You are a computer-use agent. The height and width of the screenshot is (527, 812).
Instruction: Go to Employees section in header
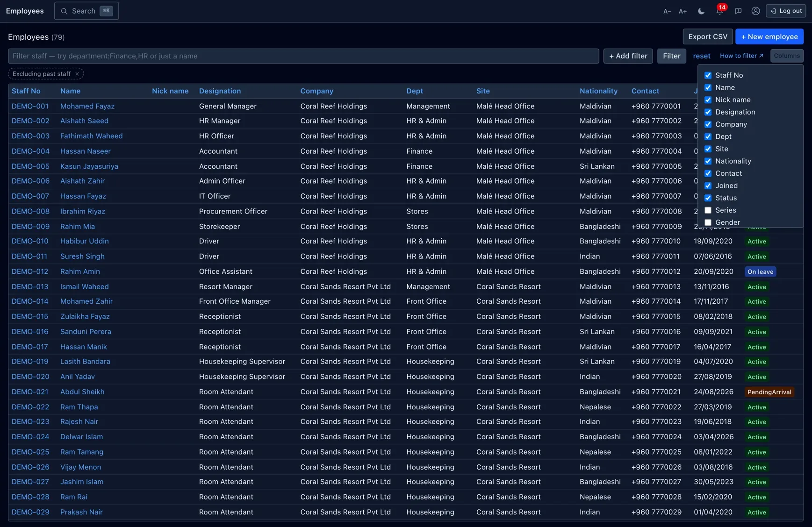[x=25, y=11]
